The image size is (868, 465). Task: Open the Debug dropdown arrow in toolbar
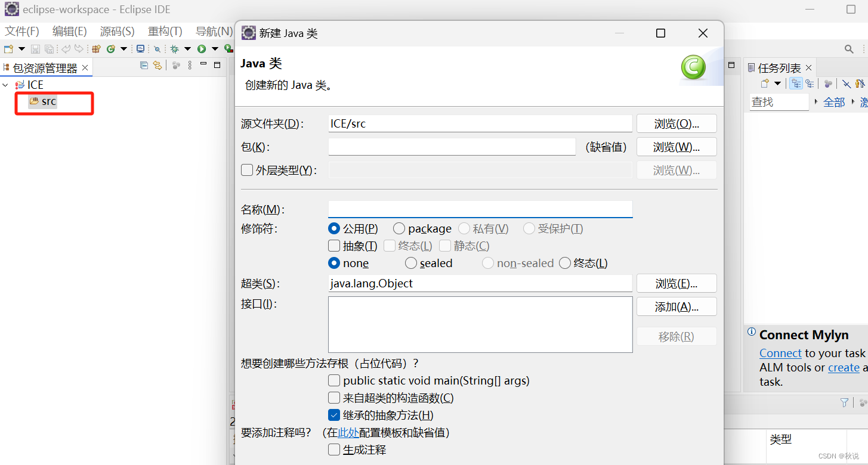tap(187, 49)
